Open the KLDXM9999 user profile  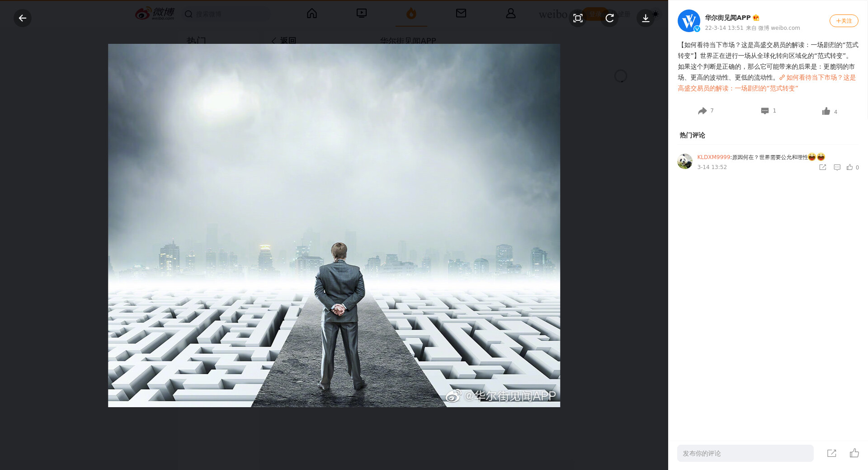pos(713,157)
